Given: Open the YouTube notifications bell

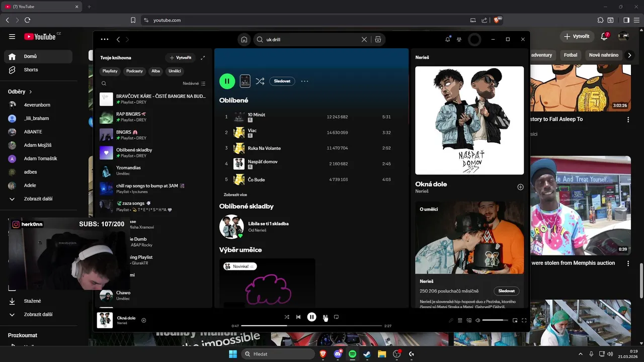Looking at the screenshot, I should click(605, 36).
